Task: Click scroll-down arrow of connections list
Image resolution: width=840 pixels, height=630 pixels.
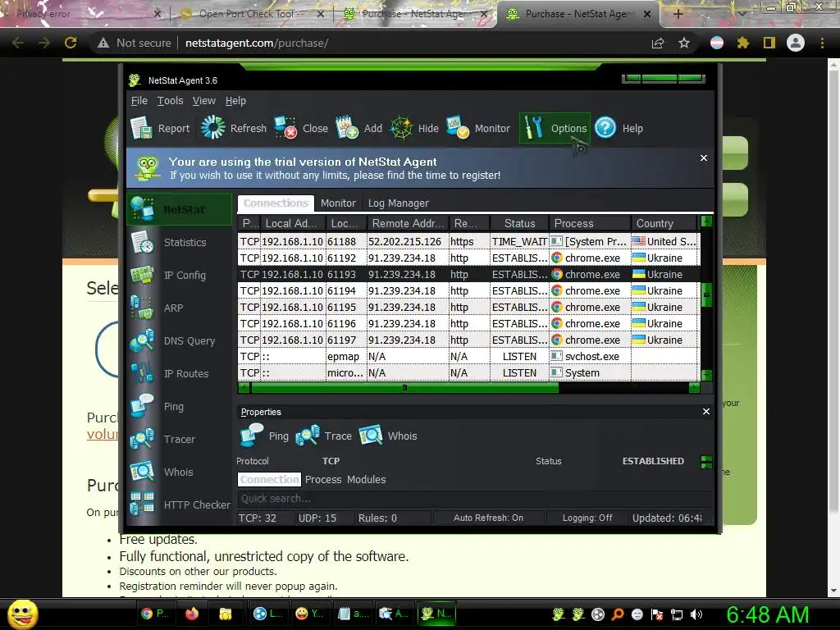Action: pos(706,375)
